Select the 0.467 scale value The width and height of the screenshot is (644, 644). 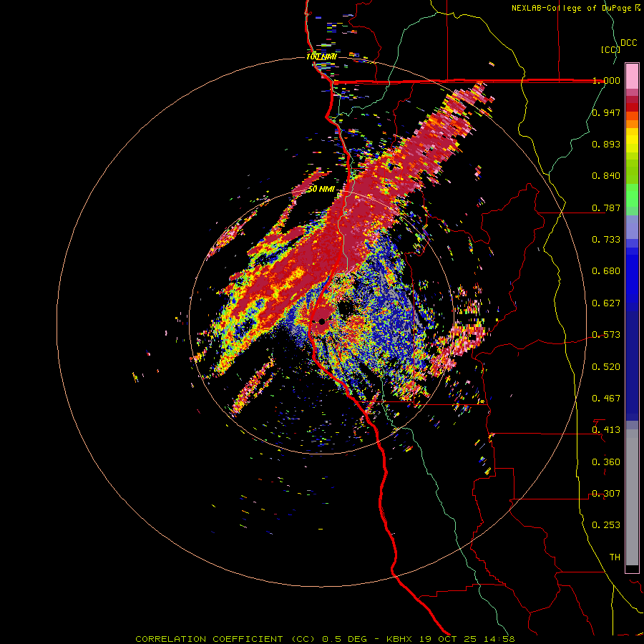point(606,399)
